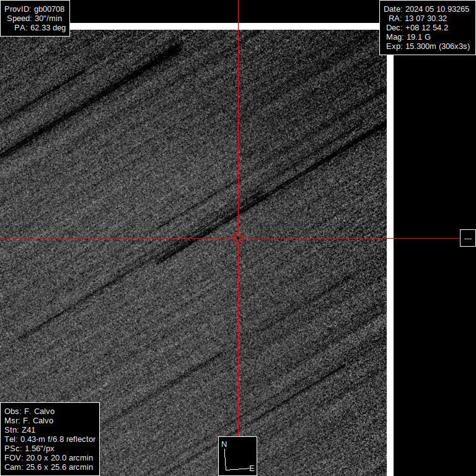Select the 'RA: 13 07 30.32' text

(418, 19)
